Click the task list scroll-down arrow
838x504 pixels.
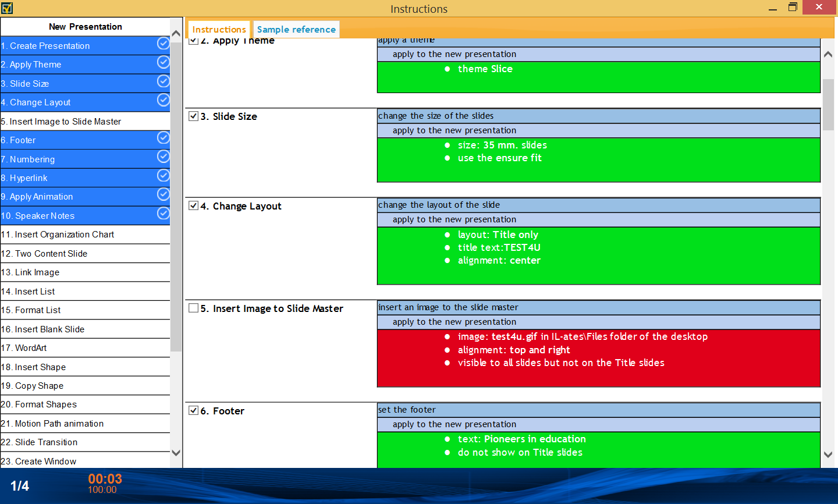coord(176,453)
